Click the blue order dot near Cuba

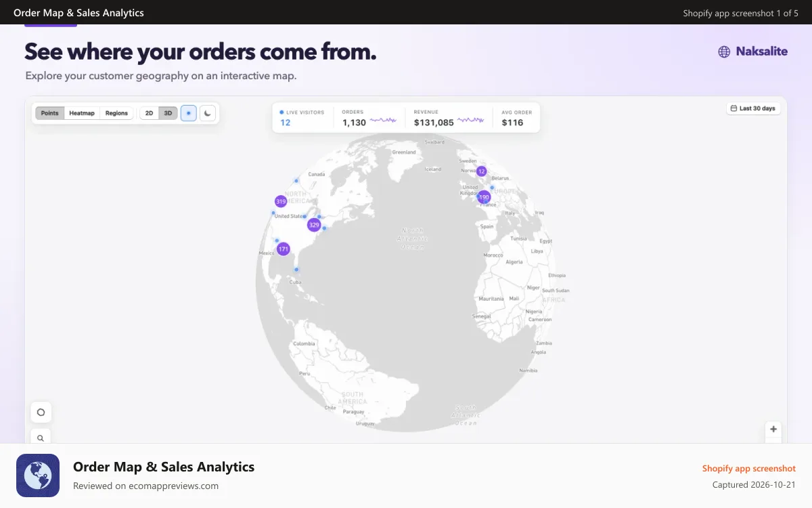(296, 270)
